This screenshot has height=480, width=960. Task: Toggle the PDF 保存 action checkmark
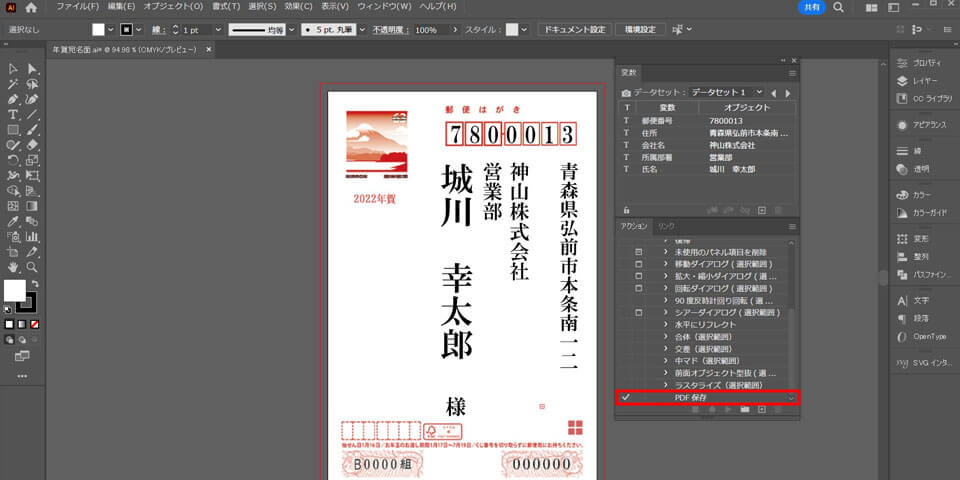click(x=626, y=398)
